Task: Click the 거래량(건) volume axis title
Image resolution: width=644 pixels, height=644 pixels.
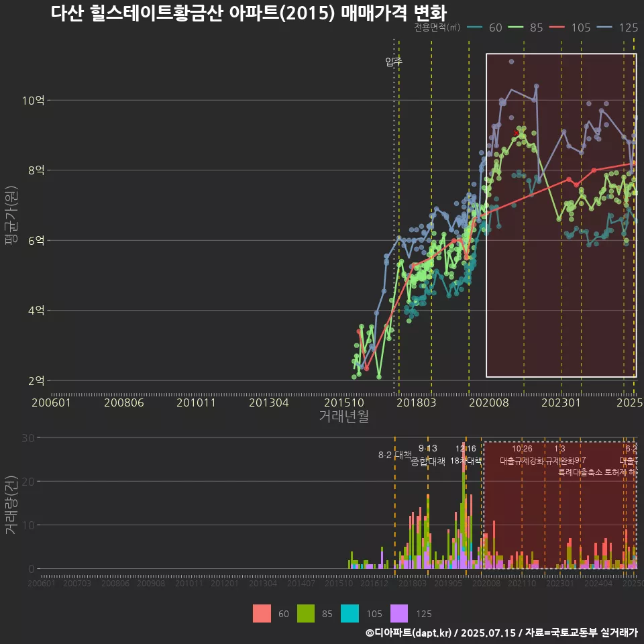Action: (x=11, y=504)
